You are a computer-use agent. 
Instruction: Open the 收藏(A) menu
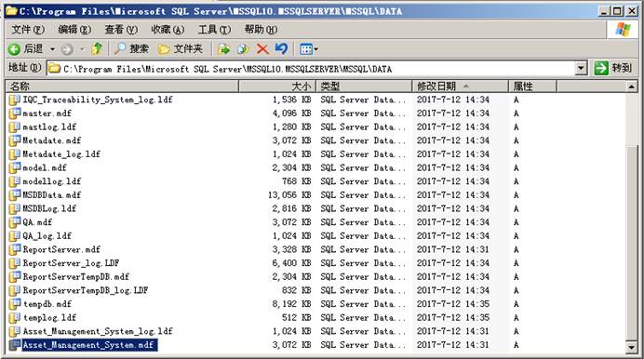(x=168, y=30)
